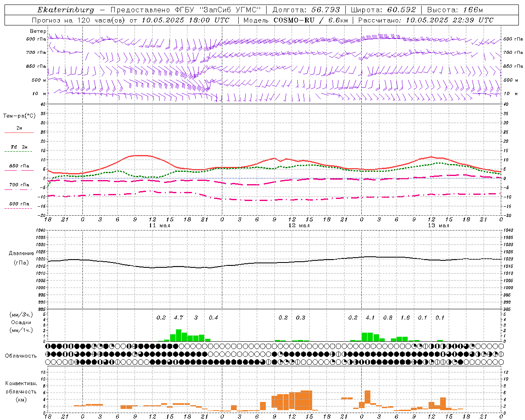Select the Облачность row label
This screenshot has width=525, height=420.
click(21, 356)
